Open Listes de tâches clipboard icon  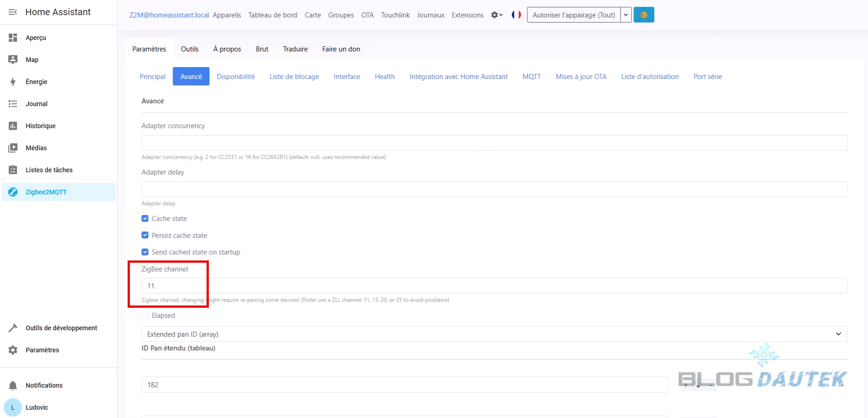[x=13, y=170]
